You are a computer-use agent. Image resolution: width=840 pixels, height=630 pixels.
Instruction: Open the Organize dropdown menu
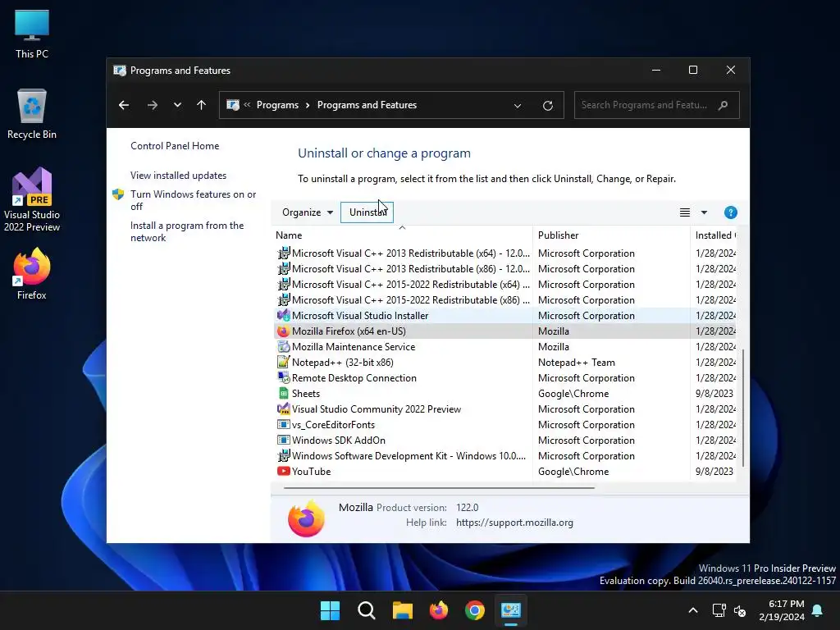point(308,212)
